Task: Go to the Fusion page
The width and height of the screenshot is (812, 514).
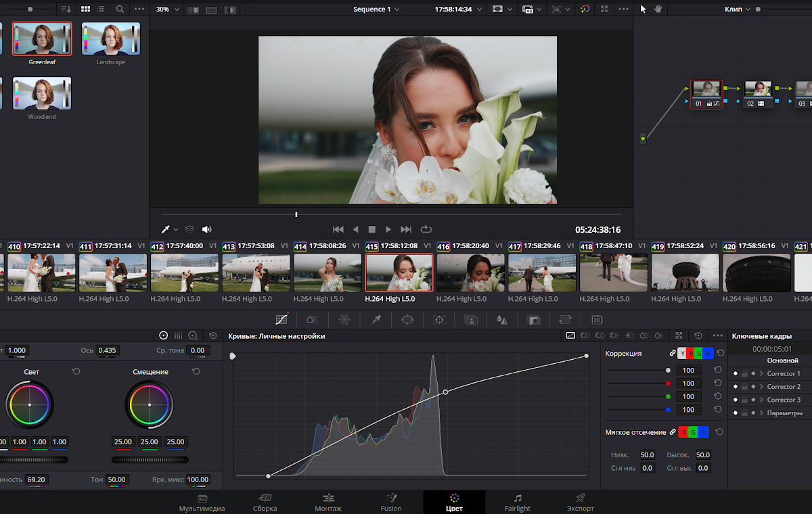Action: click(391, 503)
